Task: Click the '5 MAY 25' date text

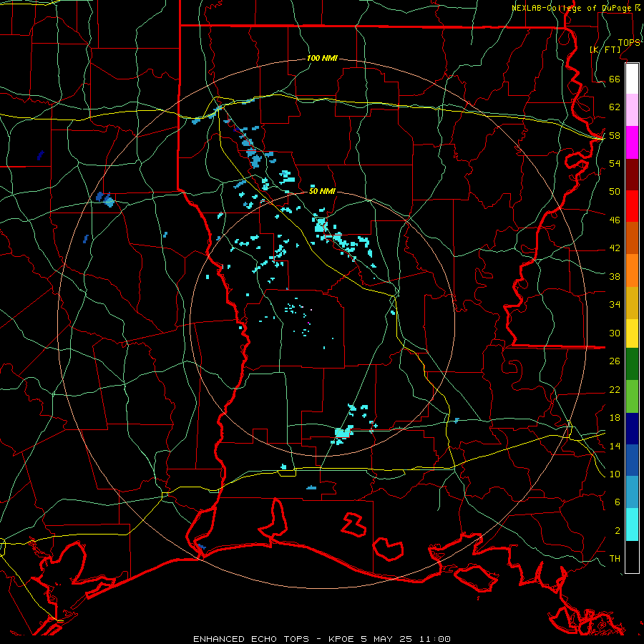Action: 388,639
